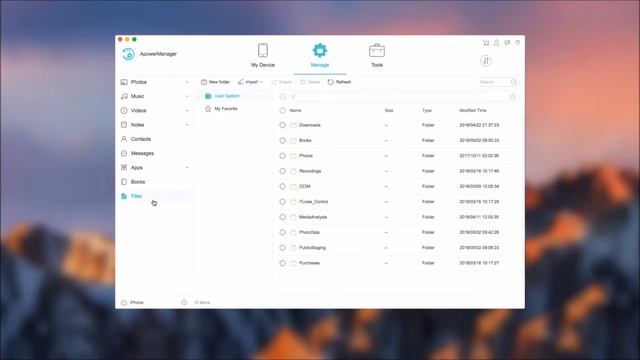
Task: Expand the Notes sidebar arrow
Action: [x=187, y=125]
